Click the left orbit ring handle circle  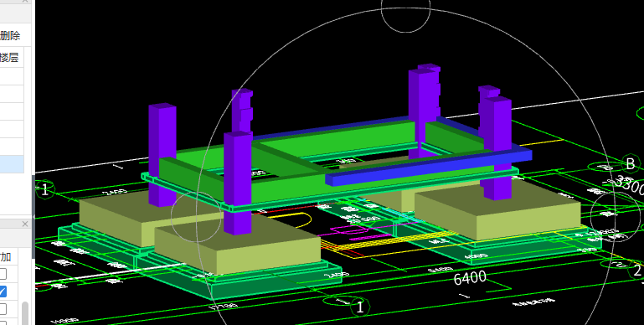click(x=196, y=217)
